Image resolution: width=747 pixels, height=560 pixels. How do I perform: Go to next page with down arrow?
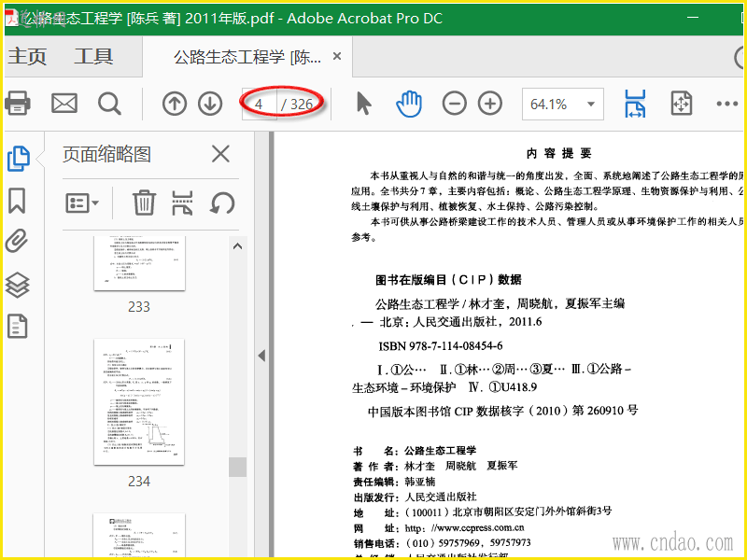click(210, 104)
